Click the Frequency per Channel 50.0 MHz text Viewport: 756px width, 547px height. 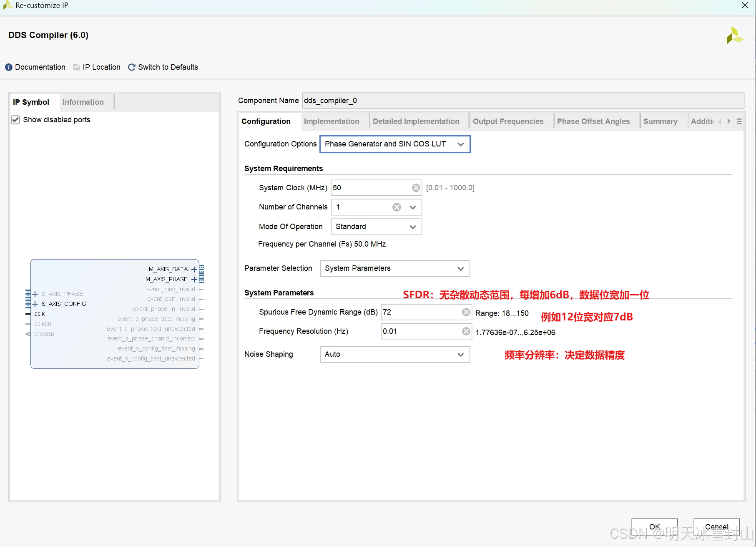pos(322,244)
